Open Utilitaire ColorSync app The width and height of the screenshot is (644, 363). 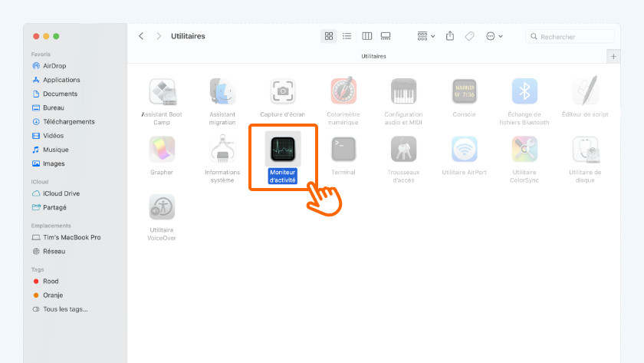(x=524, y=149)
